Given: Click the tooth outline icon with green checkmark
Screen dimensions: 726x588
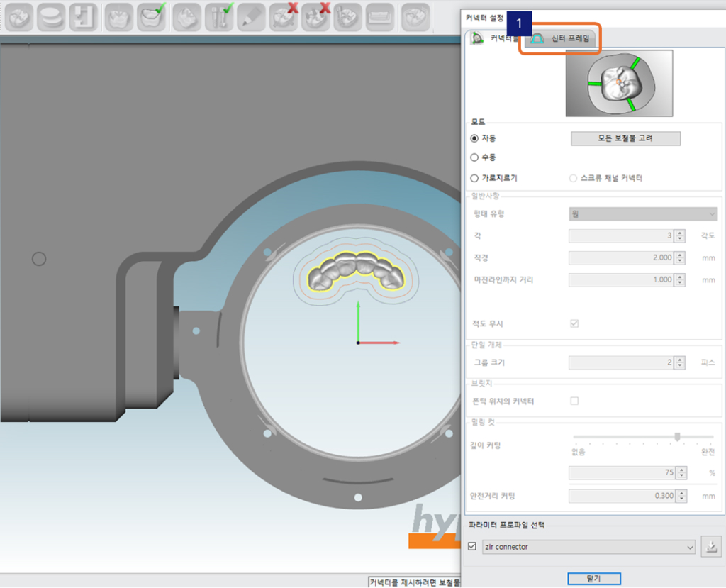Looking at the screenshot, I should 152,18.
